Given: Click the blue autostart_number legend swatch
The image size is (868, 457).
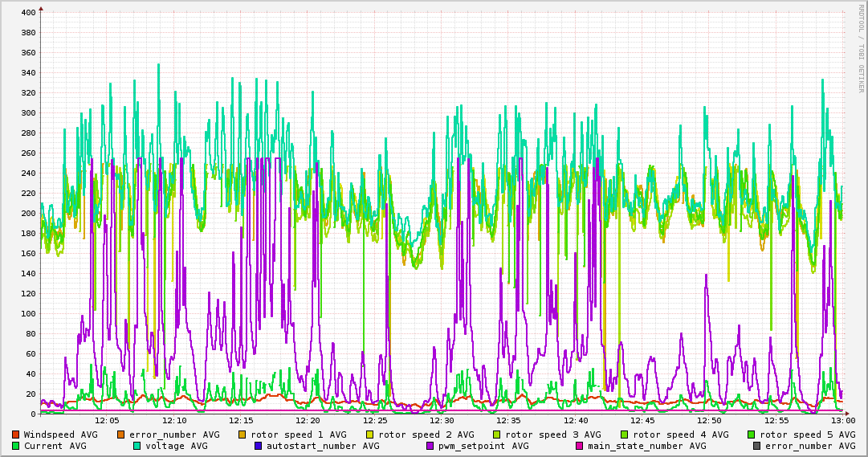Looking at the screenshot, I should (259, 446).
